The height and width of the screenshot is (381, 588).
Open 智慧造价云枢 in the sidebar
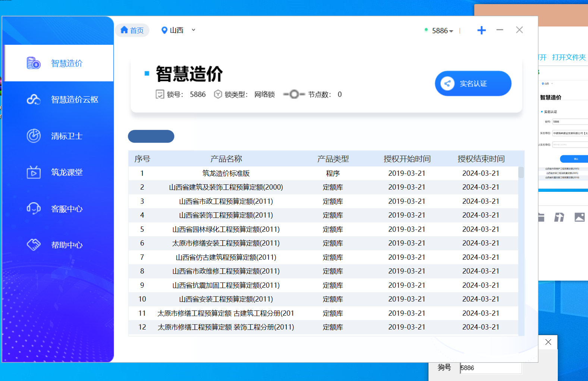(59, 100)
